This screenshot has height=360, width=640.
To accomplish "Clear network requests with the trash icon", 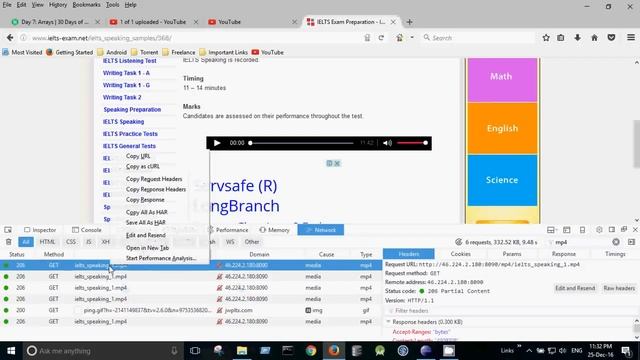I will pos(9,242).
